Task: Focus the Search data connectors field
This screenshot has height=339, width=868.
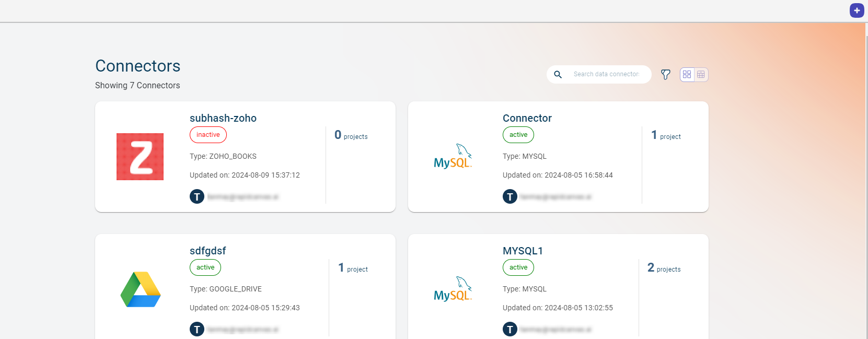Action: (606, 74)
